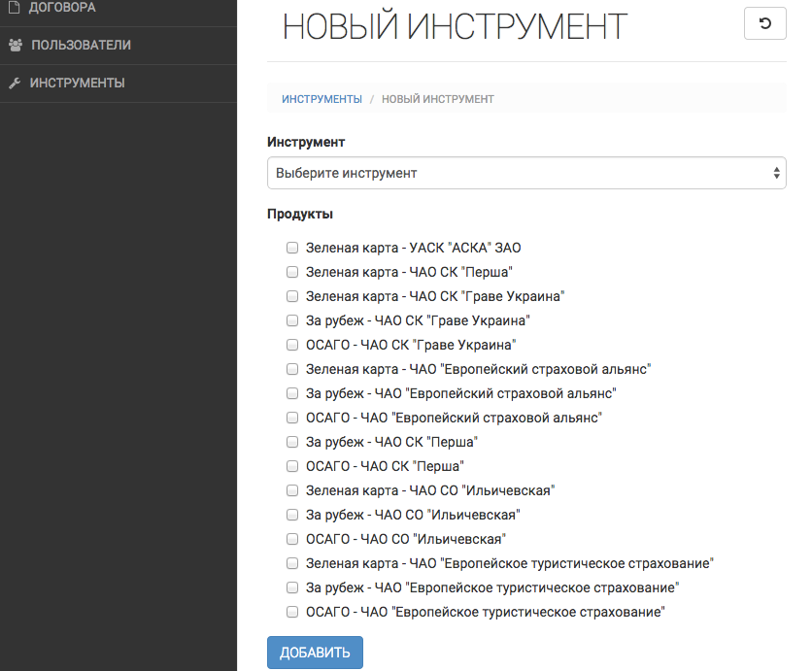
Task: Enable Зеленая карта - ЧАО "Европейский страховой альянс"
Action: coord(291,368)
